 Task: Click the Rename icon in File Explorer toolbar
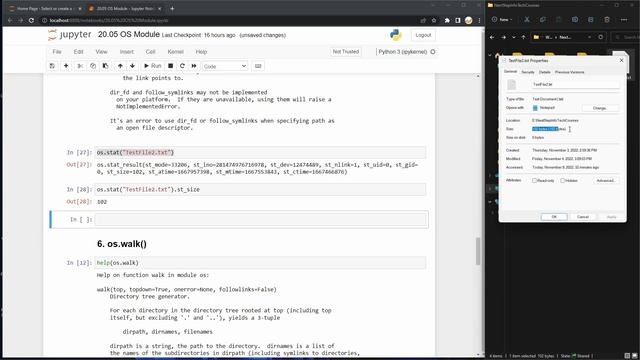coord(575,20)
